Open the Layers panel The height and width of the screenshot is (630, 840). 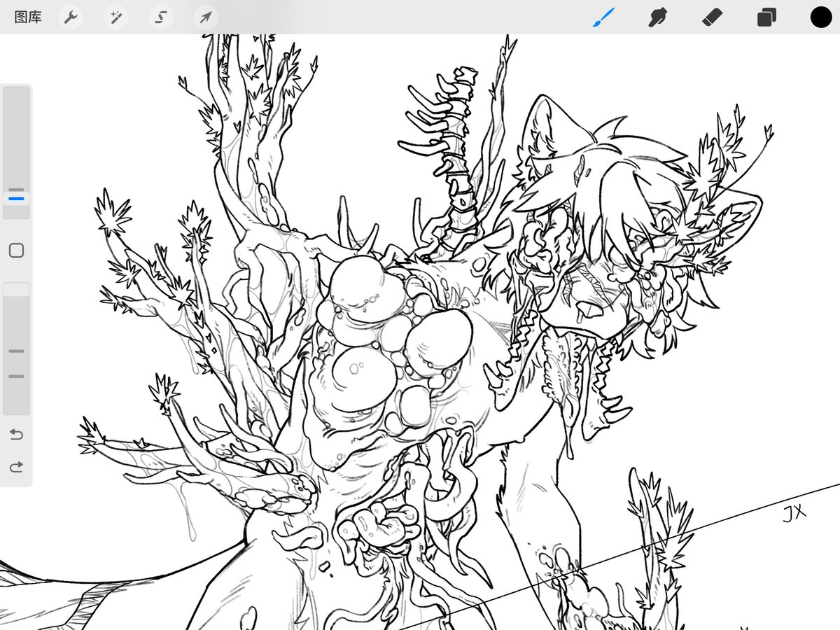click(x=766, y=17)
